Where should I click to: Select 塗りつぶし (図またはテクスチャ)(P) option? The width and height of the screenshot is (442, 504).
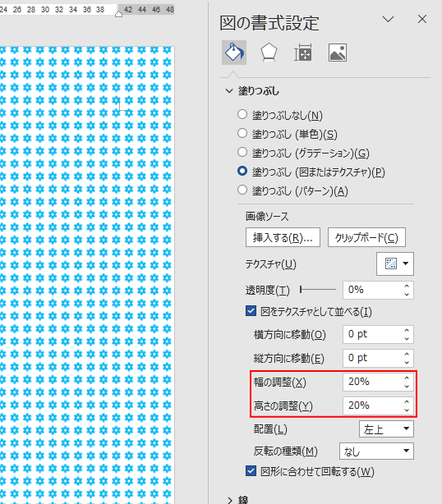coord(242,171)
